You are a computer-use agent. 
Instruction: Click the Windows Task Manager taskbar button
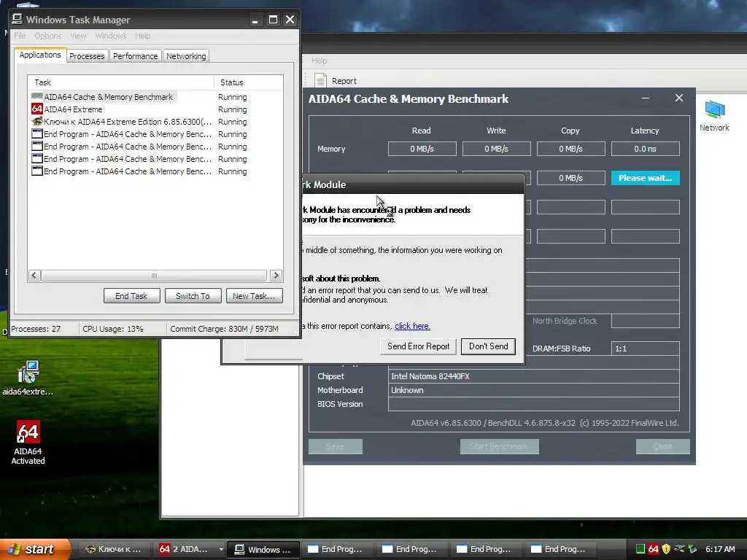click(x=263, y=549)
